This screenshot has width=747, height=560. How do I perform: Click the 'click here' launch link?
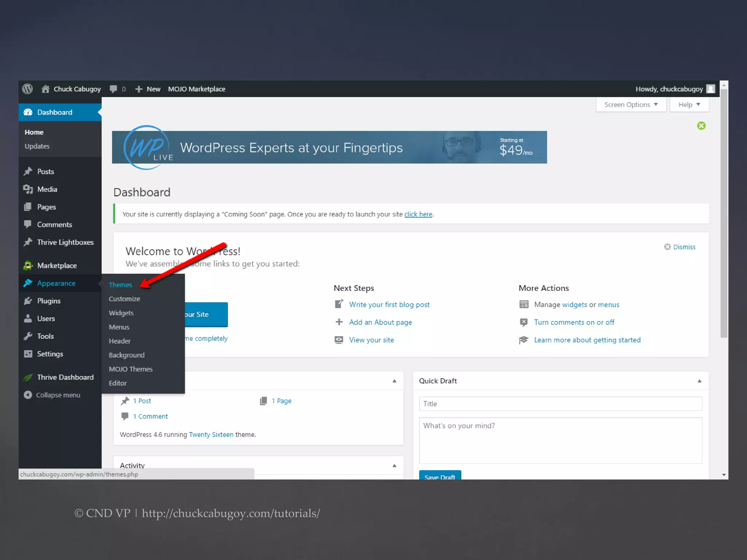(418, 214)
